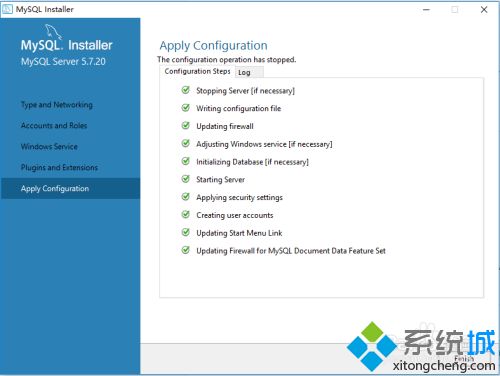The width and height of the screenshot is (500, 376).
Task: Click 'Starting Server' step text
Action: click(x=220, y=180)
